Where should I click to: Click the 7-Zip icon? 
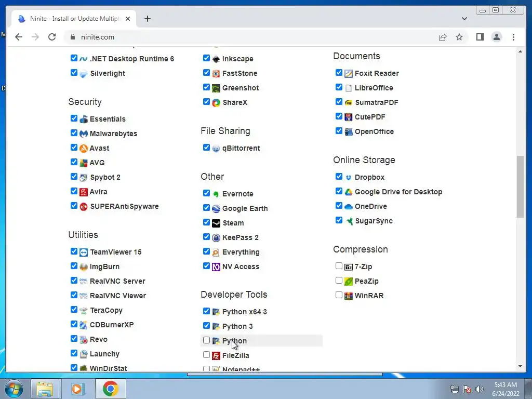tap(349, 267)
